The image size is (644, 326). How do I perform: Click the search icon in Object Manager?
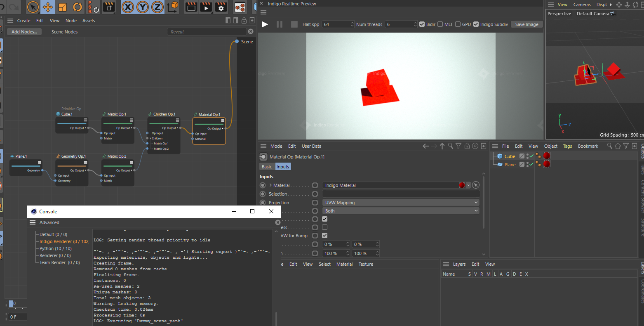[609, 146]
